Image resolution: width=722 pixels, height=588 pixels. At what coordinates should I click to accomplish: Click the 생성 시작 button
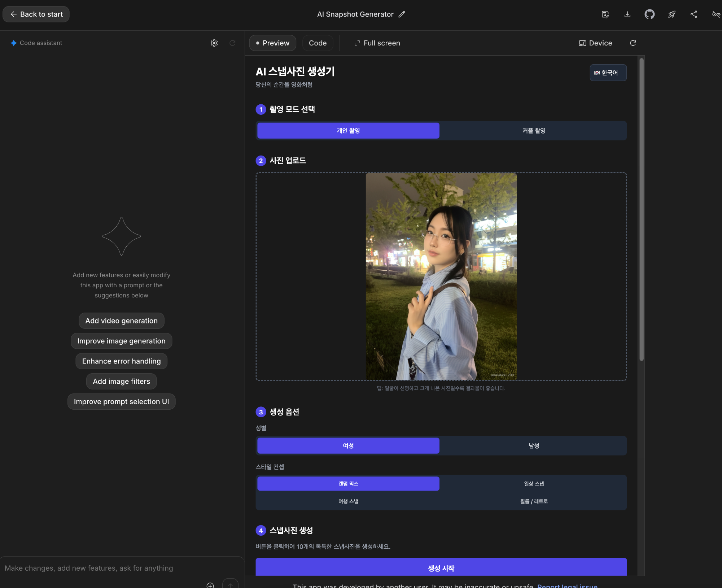click(x=441, y=568)
